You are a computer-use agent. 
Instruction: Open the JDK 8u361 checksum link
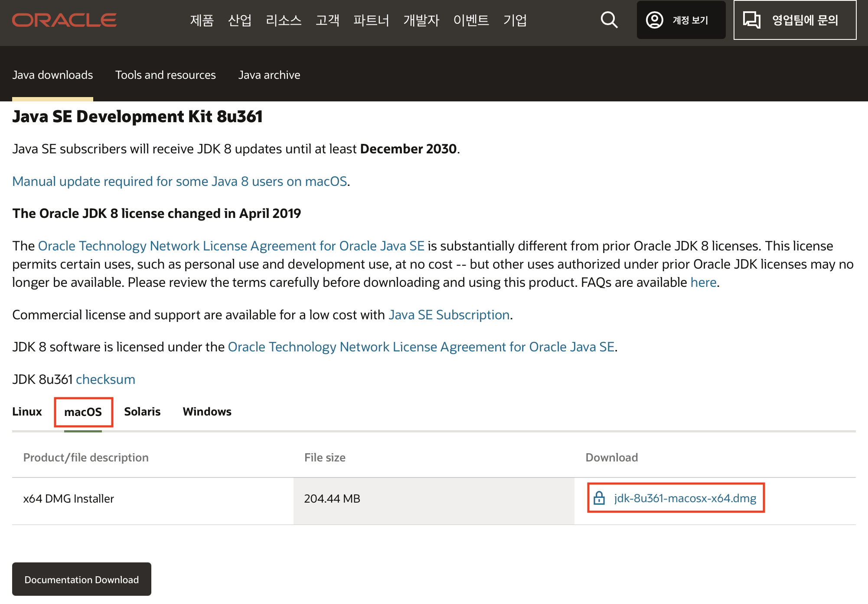tap(105, 380)
